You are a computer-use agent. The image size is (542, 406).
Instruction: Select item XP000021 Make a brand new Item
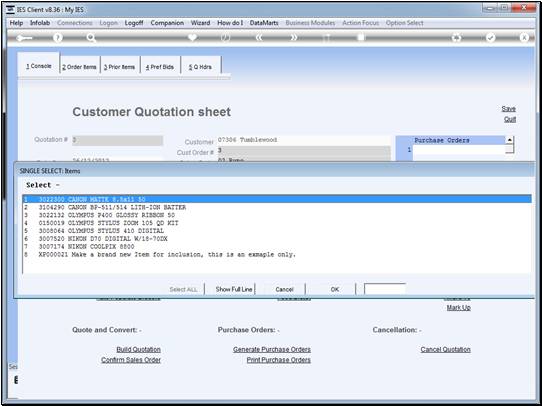point(277,255)
